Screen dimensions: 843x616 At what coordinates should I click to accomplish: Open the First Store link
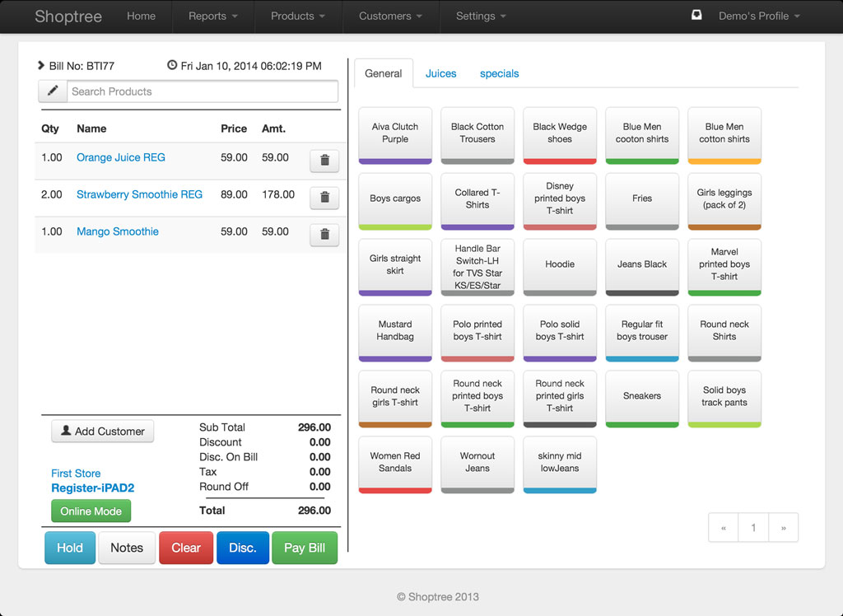tap(76, 474)
